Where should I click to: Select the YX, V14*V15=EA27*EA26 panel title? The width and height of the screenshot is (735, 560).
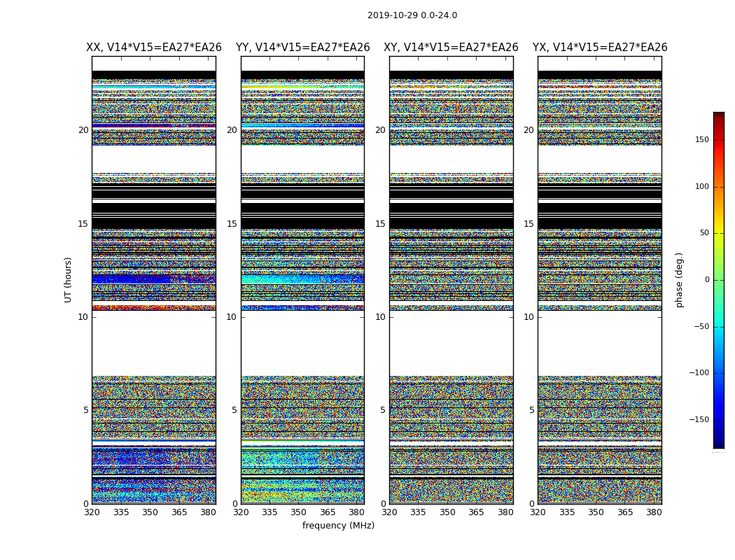click(x=600, y=48)
